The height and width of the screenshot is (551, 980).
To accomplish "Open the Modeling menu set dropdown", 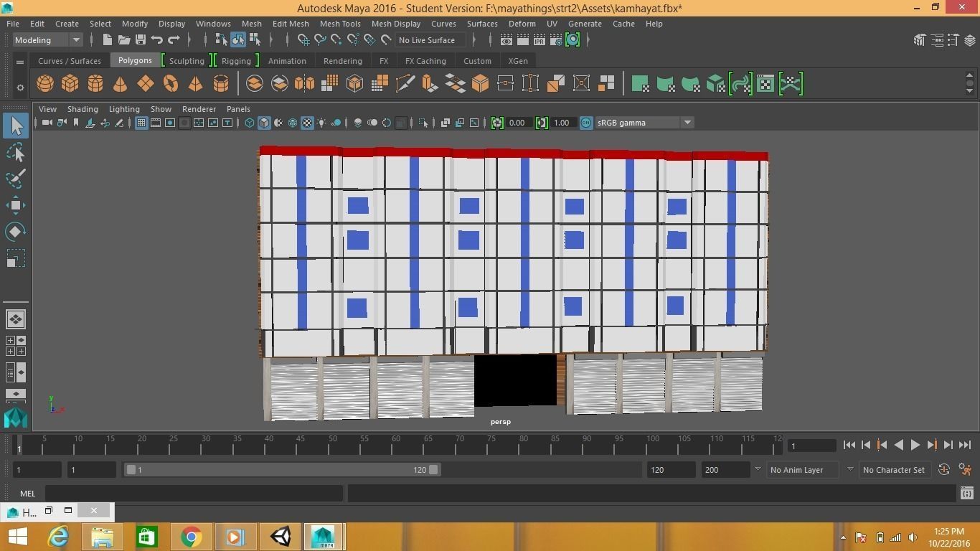I will coord(48,40).
